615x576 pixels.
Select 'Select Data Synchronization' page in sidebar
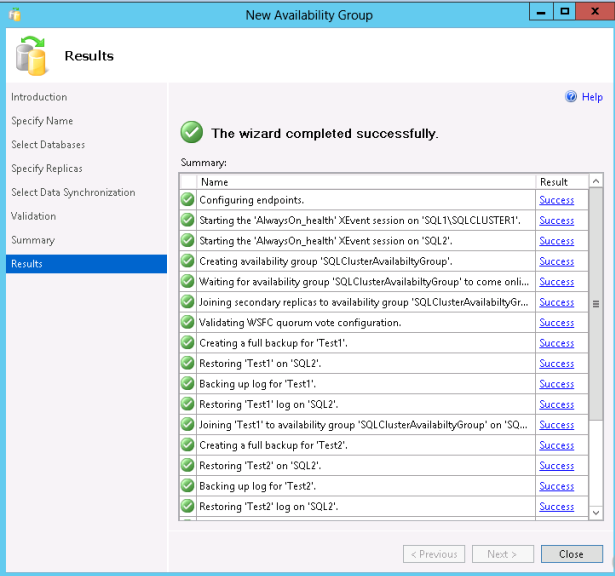point(73,192)
